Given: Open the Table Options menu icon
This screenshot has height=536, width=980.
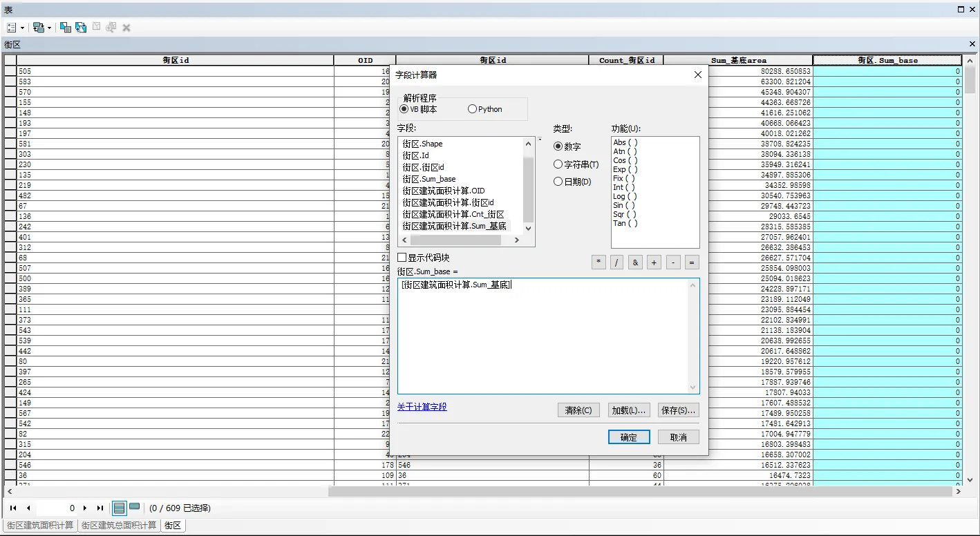Looking at the screenshot, I should (12, 28).
